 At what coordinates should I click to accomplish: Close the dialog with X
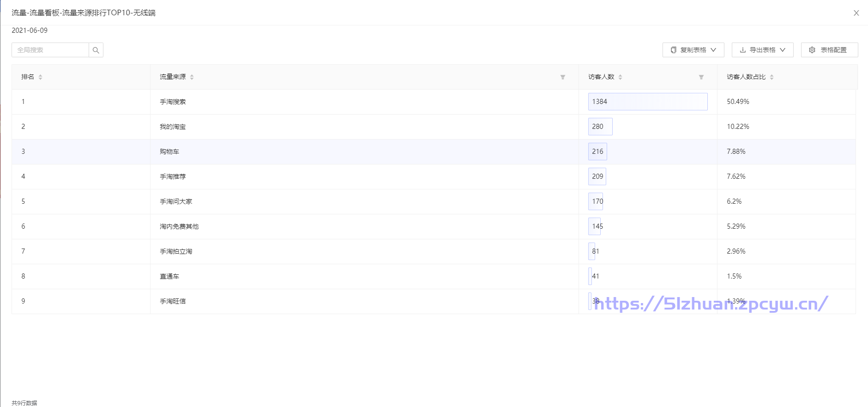click(856, 13)
